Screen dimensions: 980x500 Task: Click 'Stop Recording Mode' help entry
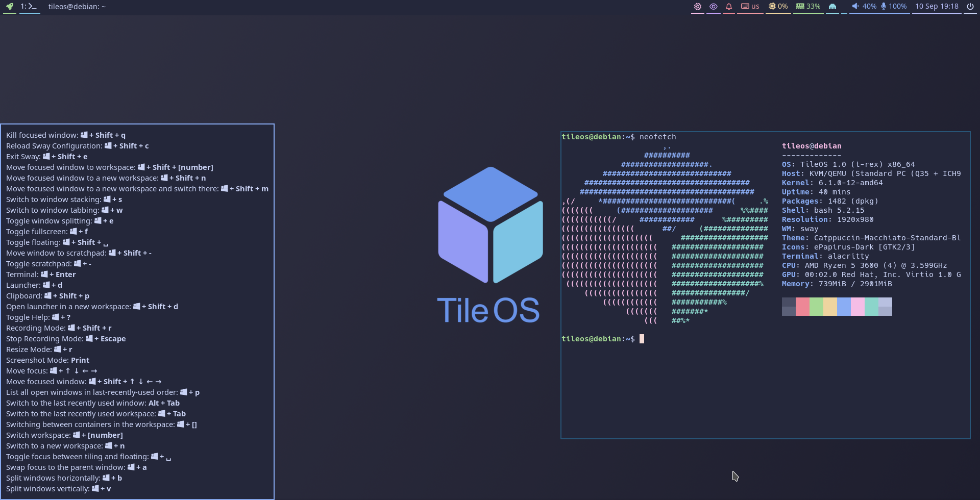click(66, 339)
